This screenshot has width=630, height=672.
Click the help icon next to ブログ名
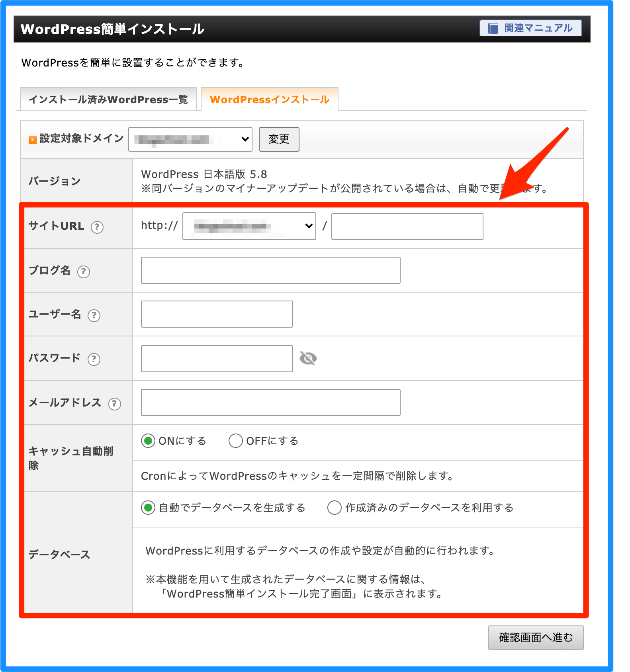84,272
